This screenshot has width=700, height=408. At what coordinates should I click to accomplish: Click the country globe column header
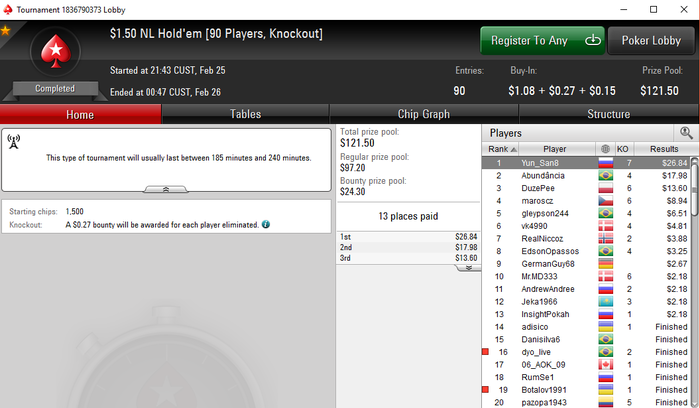(x=605, y=149)
